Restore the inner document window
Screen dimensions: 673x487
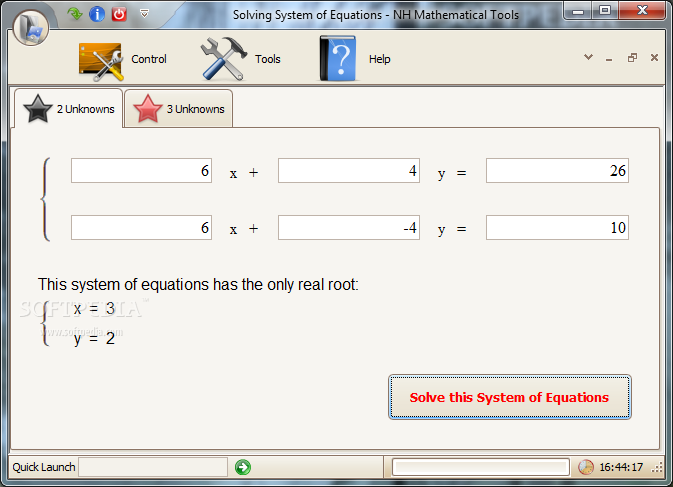coord(632,57)
